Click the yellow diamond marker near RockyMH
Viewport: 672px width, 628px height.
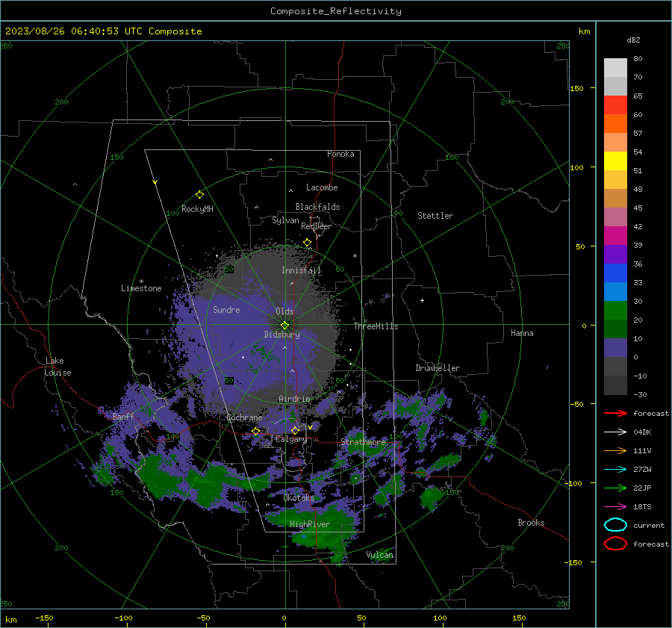[199, 195]
